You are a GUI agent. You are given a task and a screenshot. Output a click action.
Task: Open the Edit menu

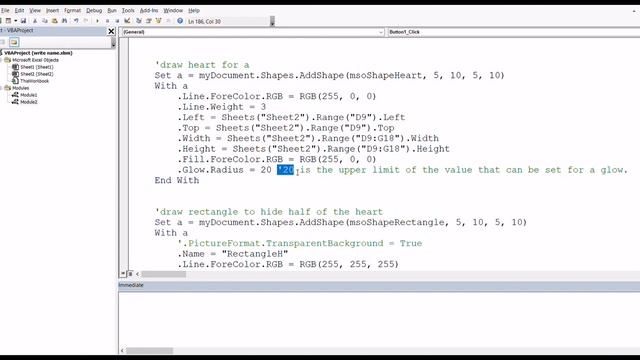[x=19, y=11]
